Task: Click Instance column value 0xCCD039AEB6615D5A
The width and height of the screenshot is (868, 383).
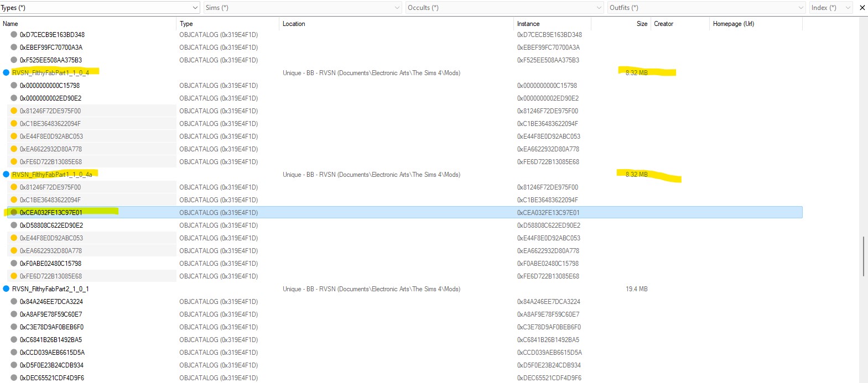Action: click(x=549, y=352)
